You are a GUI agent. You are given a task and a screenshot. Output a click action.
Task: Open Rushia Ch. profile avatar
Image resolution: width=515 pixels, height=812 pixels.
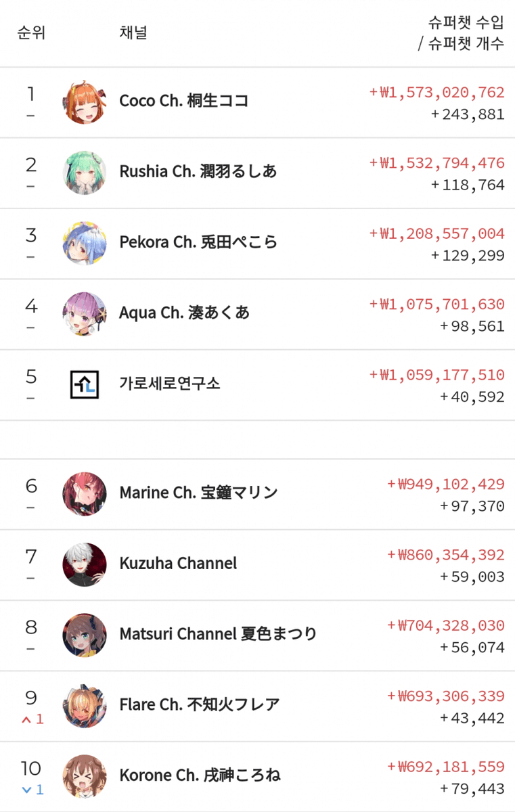click(x=85, y=173)
